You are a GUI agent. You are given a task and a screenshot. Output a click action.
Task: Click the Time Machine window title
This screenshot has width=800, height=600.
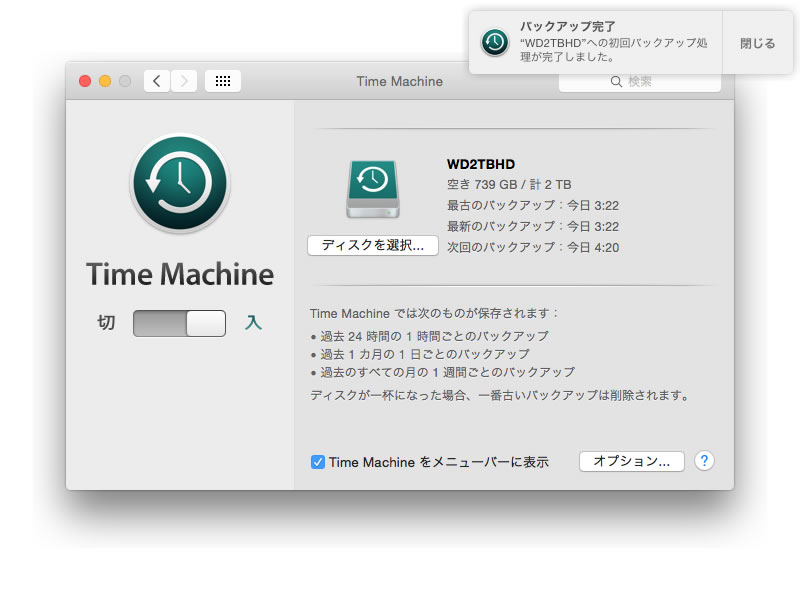[399, 82]
